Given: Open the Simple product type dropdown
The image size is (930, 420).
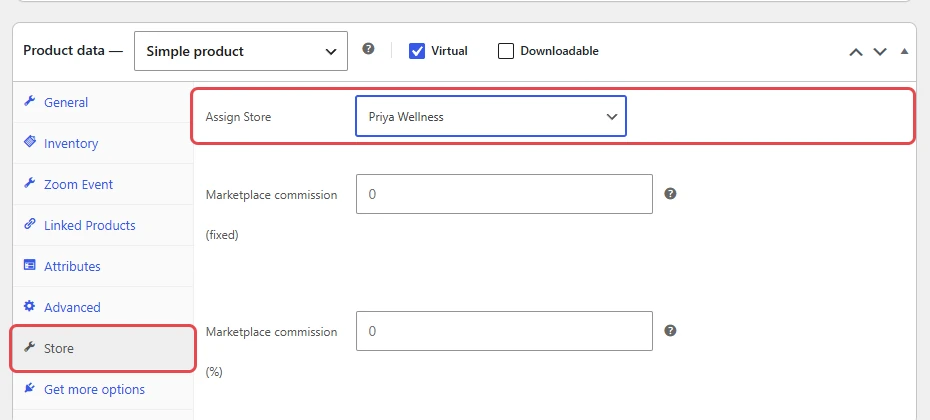Looking at the screenshot, I should (241, 51).
